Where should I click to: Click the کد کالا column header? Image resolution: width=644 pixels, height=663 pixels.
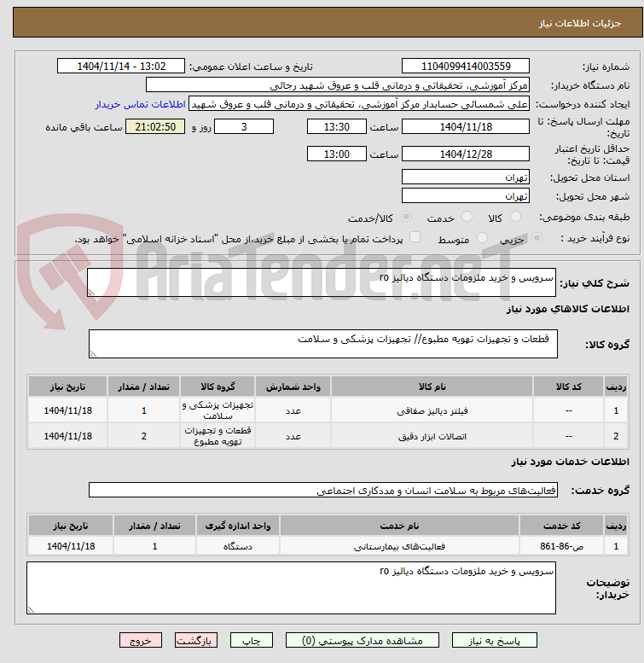[x=568, y=387]
